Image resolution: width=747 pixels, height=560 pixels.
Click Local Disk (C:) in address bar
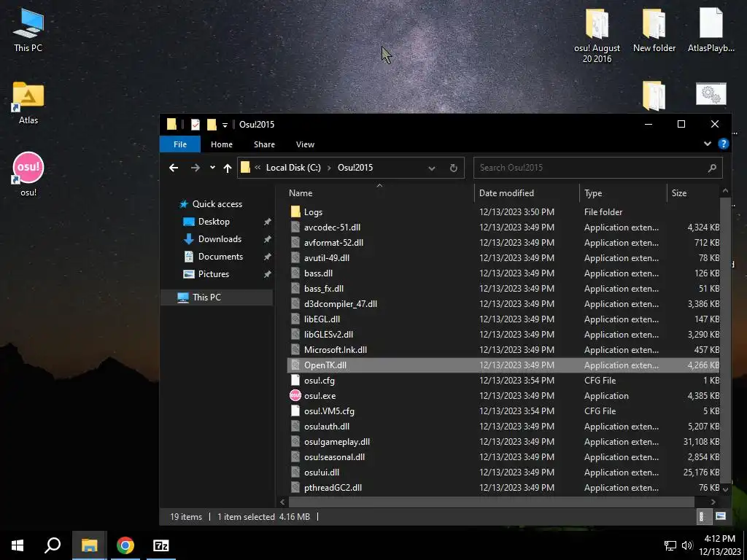click(293, 168)
